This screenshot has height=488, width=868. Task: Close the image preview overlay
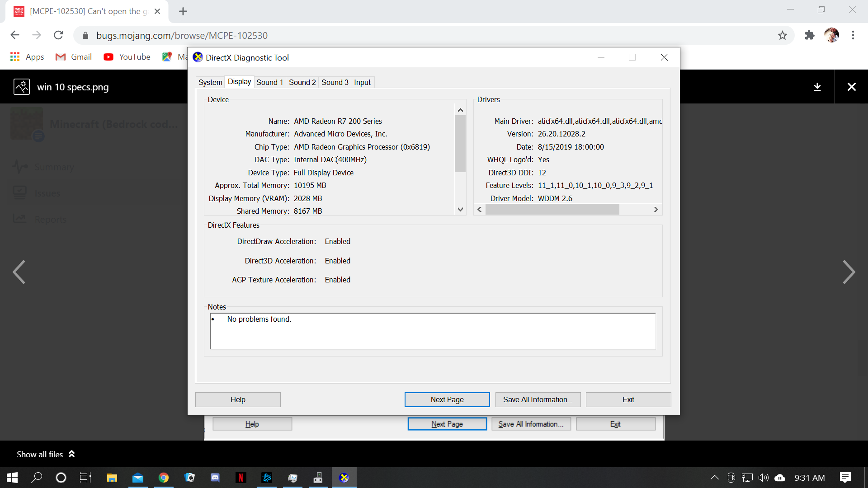(x=851, y=87)
